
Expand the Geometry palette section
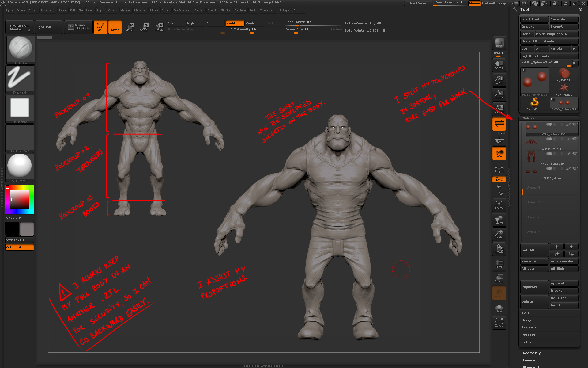(532, 353)
